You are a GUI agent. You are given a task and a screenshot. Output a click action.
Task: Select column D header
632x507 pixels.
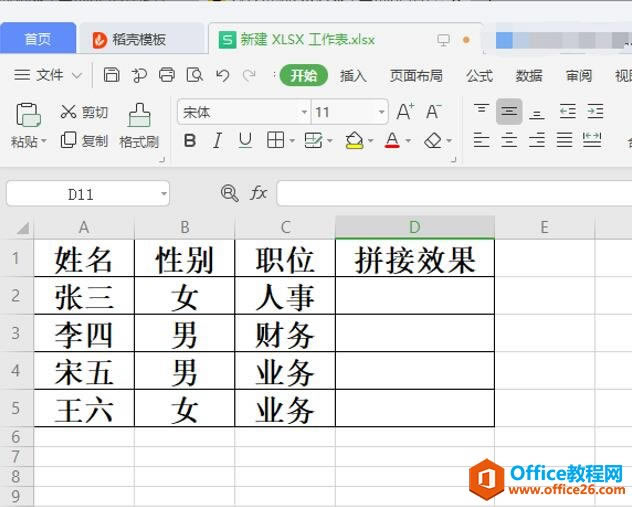[415, 227]
